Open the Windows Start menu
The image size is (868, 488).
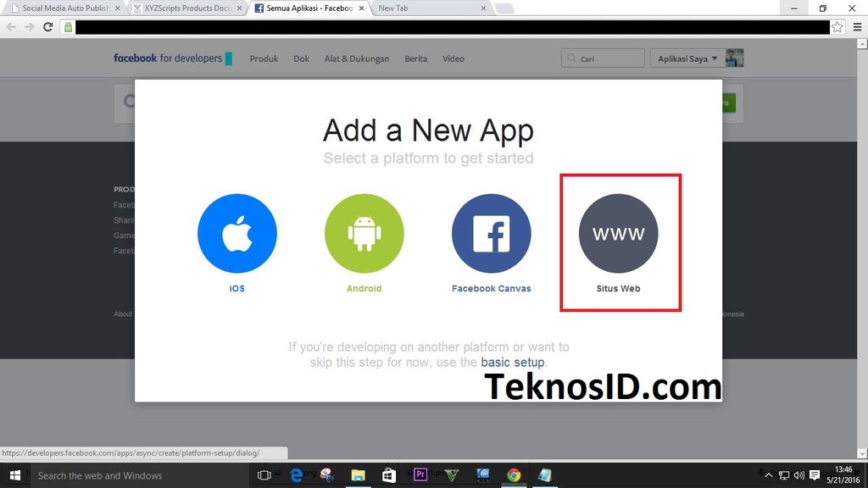(15, 475)
